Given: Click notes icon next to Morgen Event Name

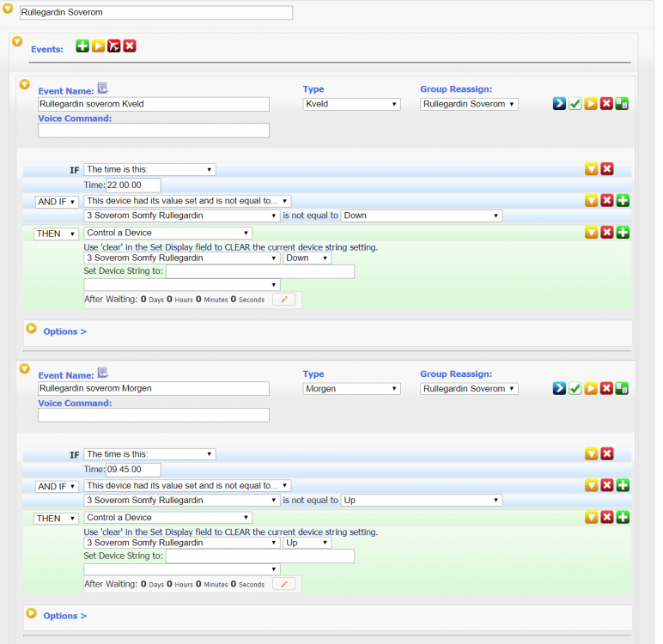Looking at the screenshot, I should (102, 373).
